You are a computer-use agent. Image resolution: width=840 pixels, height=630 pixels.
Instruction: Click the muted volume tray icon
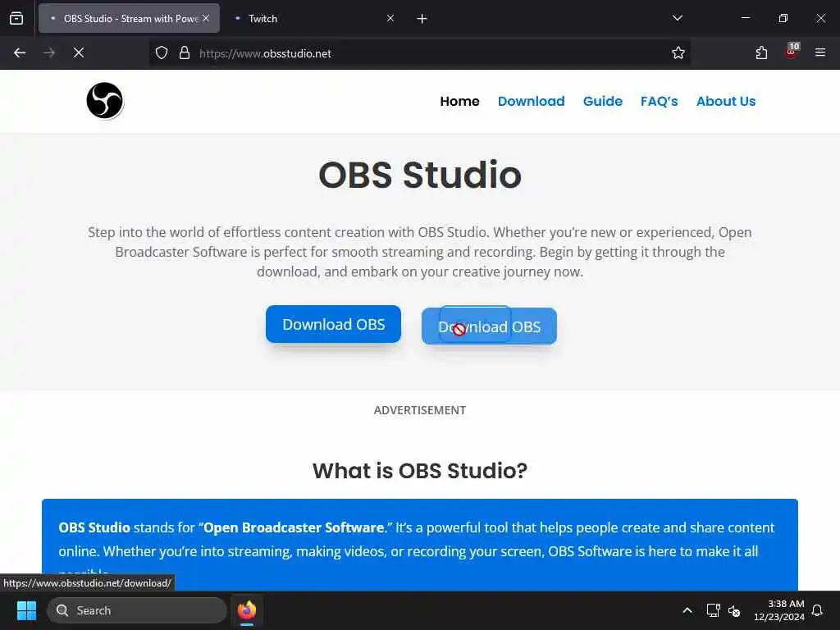(734, 610)
